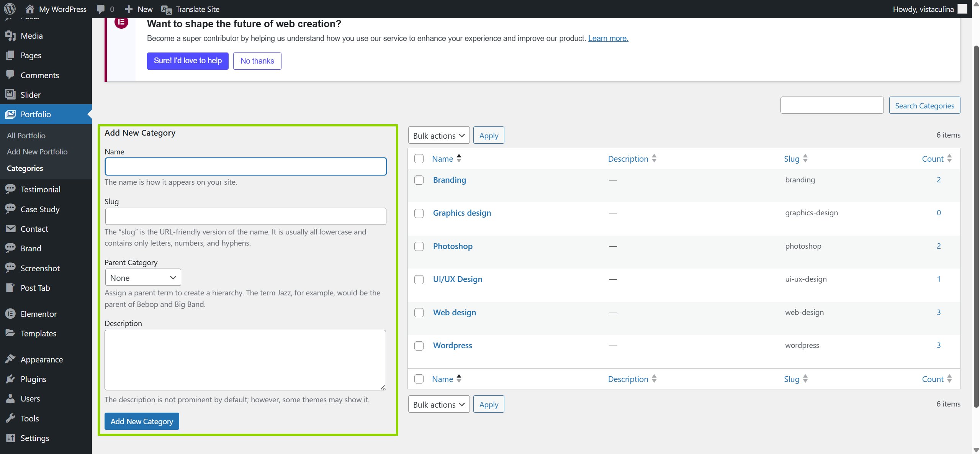The height and width of the screenshot is (454, 980).
Task: Open the Elementor sidebar icon
Action: coord(10,314)
